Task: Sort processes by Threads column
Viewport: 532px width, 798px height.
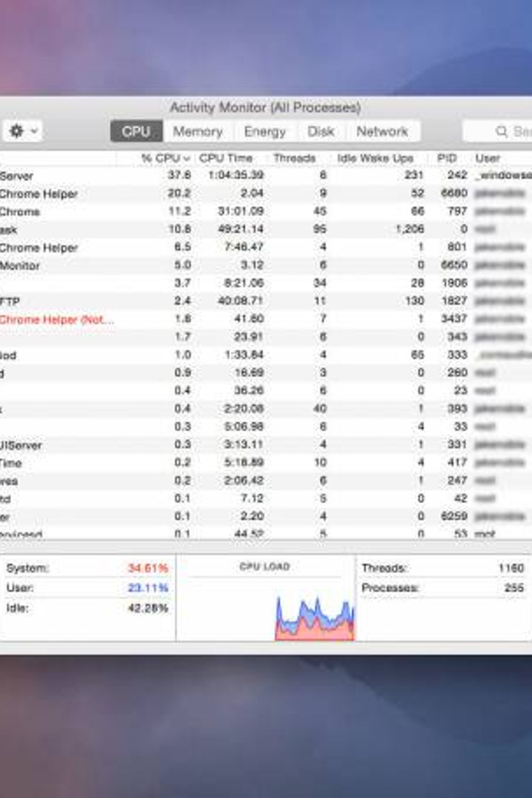Action: tap(295, 157)
